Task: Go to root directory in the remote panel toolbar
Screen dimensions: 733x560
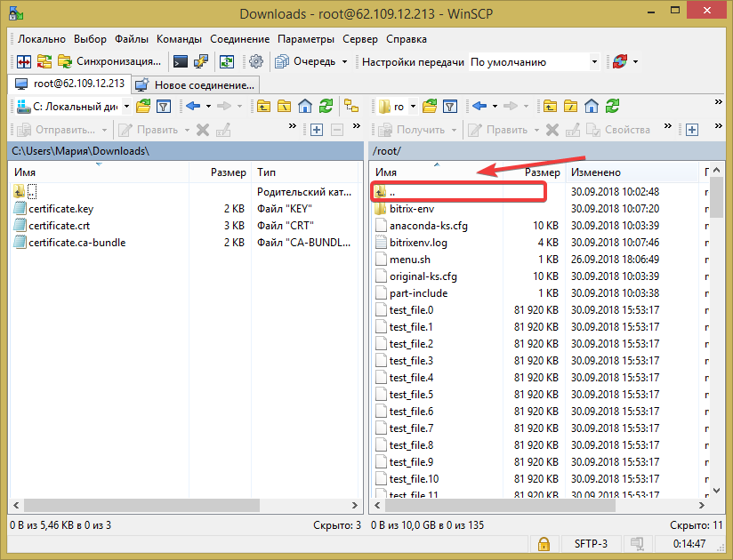Action: 571,107
